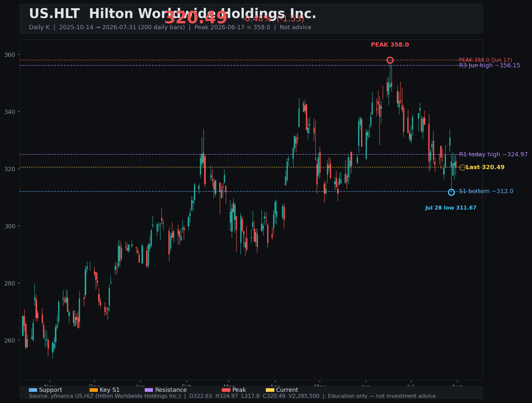Click the y-axis tick label 300
532x403 pixels.
(x=11, y=226)
